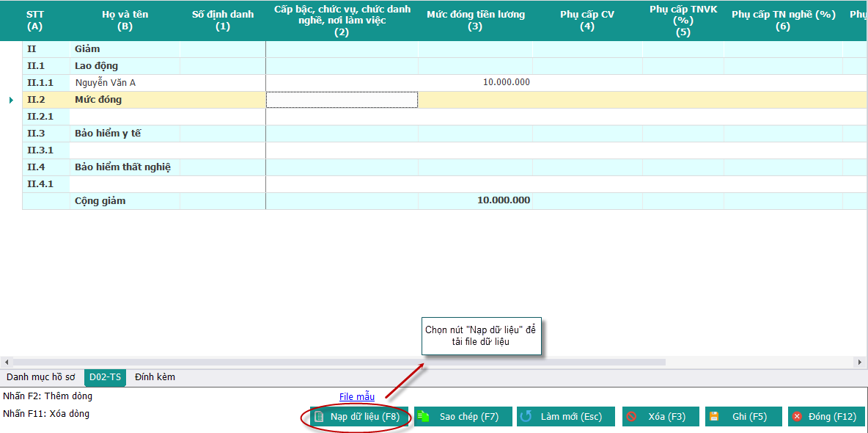Click the active cell in the Mức đóng row
This screenshot has height=433, width=868.
point(342,100)
